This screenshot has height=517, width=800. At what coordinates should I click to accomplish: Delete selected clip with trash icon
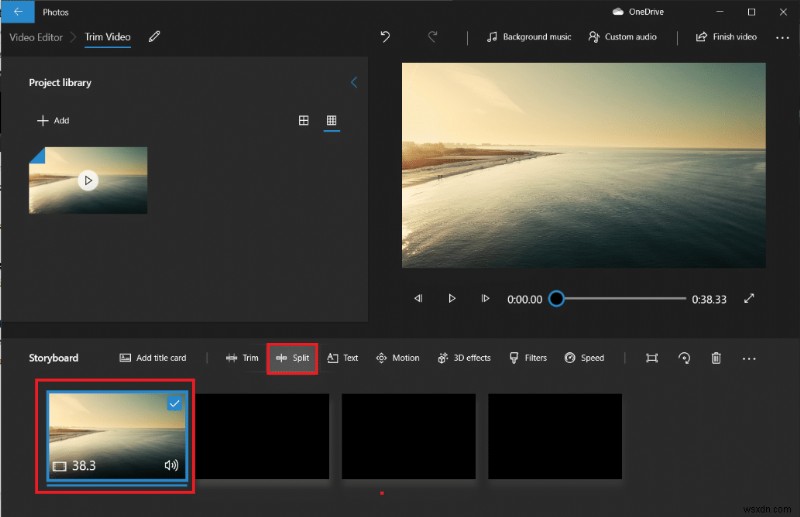point(716,358)
